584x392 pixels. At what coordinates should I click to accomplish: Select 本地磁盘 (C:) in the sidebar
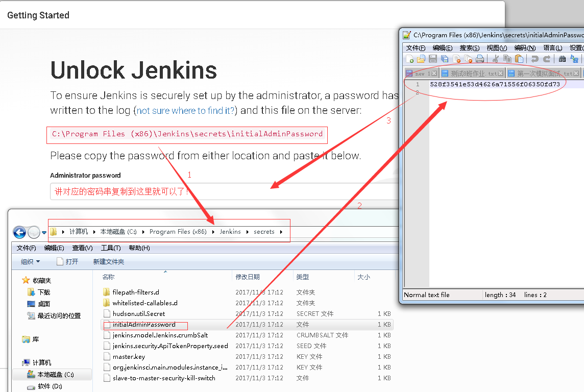click(52, 375)
